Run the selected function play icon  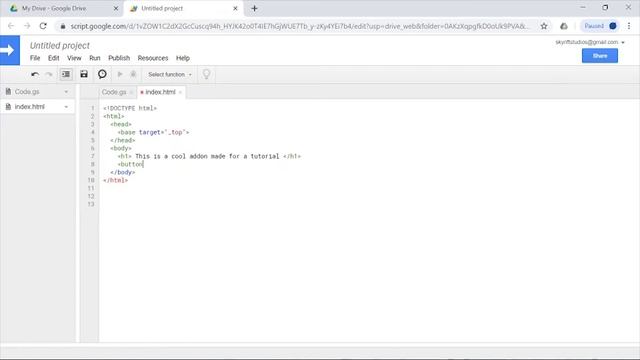tap(120, 74)
